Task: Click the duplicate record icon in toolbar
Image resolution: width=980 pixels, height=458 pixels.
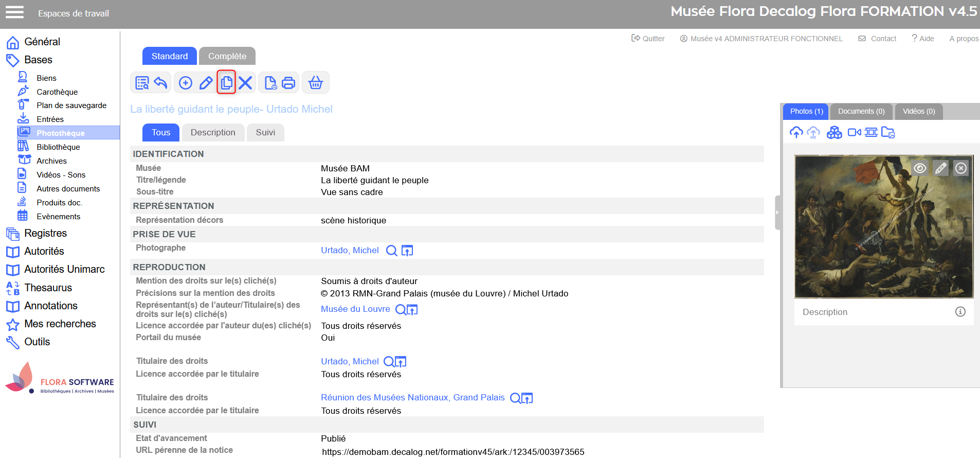Action: pos(226,82)
